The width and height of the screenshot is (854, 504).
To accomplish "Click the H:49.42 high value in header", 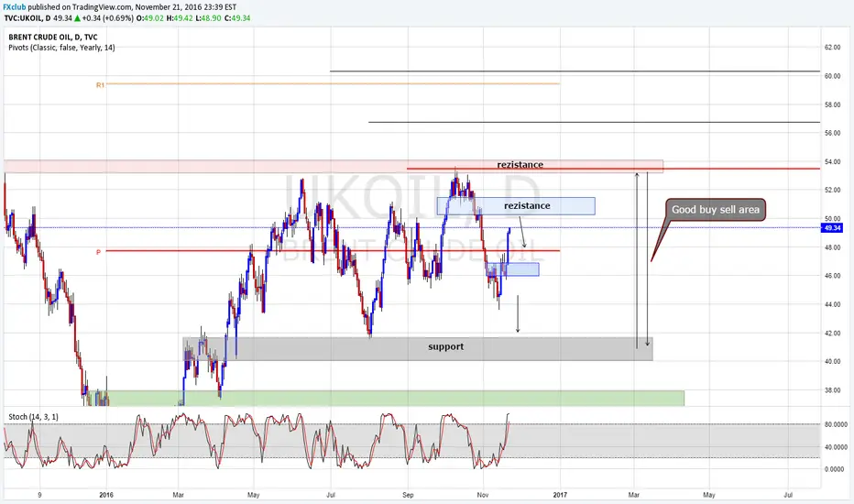I will (x=180, y=18).
